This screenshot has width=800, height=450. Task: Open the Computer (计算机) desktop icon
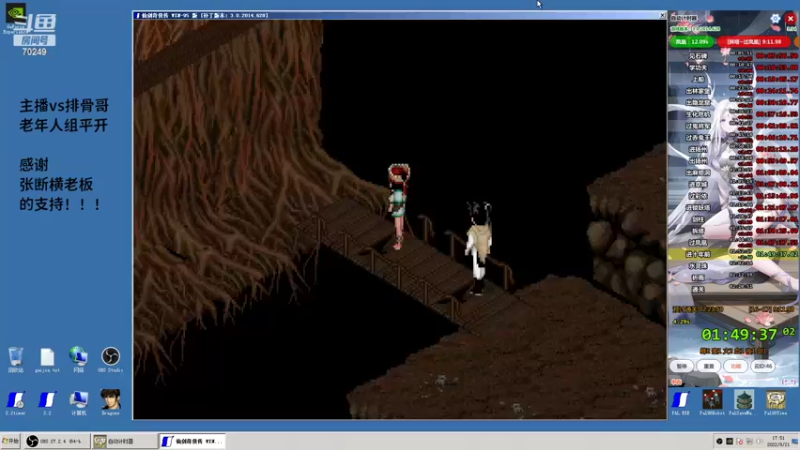pyautogui.click(x=79, y=403)
